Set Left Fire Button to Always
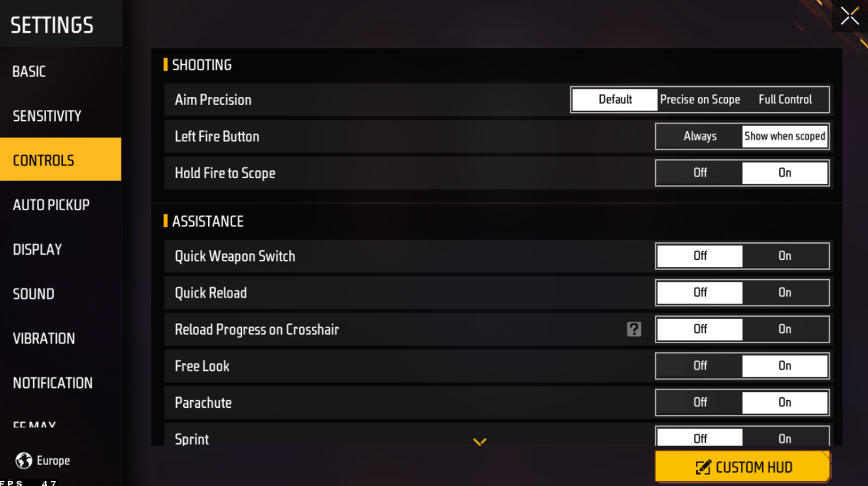Viewport: 868px width, 486px height. (700, 137)
